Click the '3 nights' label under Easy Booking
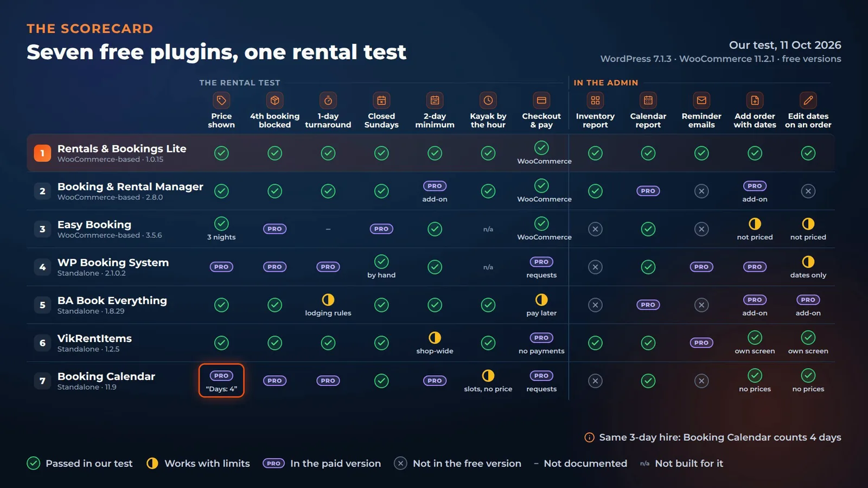 221,237
